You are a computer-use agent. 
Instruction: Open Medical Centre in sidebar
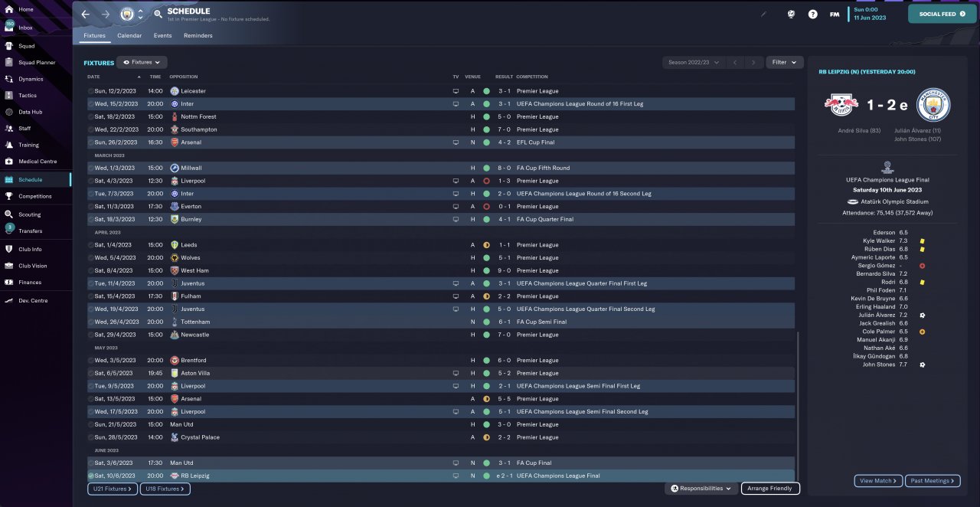coord(36,161)
